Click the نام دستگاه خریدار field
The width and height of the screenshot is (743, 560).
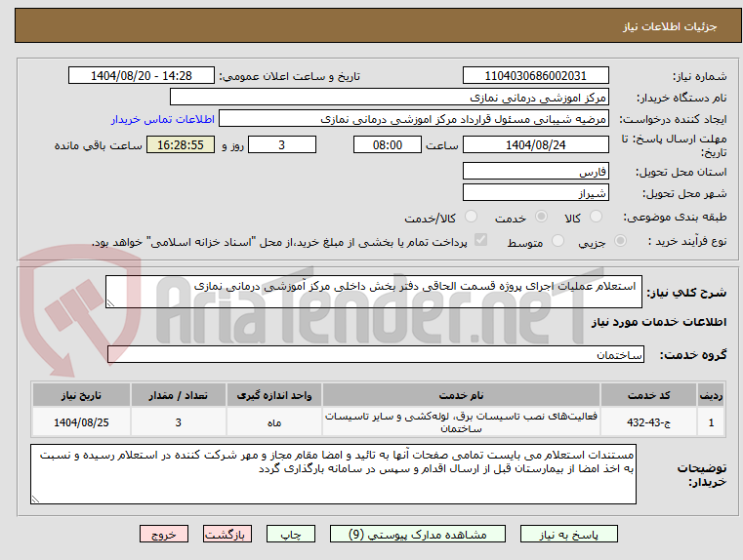(389, 97)
